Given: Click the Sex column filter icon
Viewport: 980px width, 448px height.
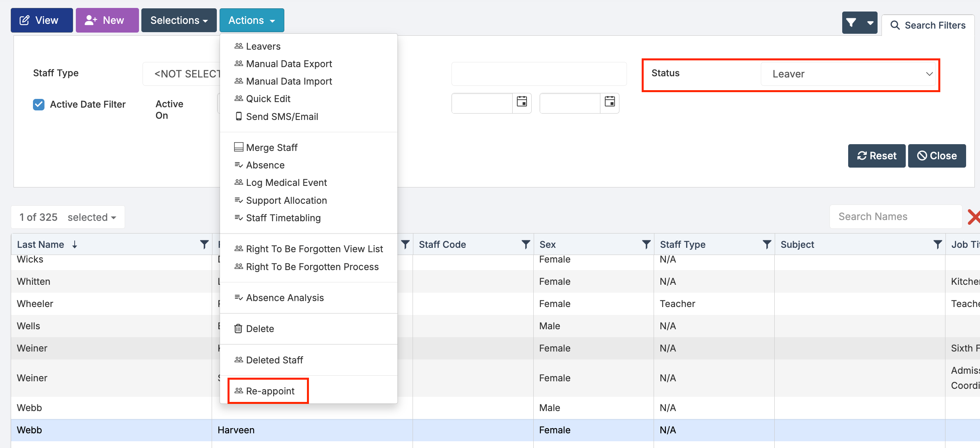Looking at the screenshot, I should [646, 245].
